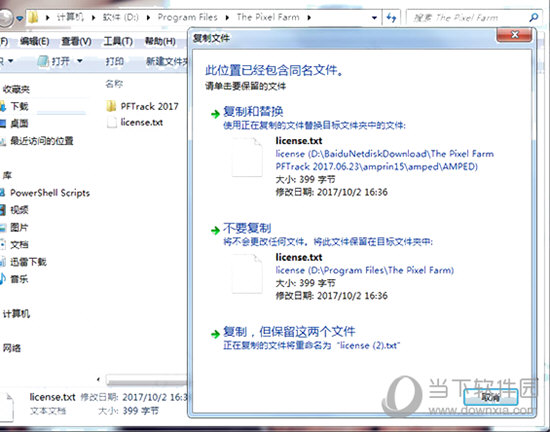This screenshot has height=432, width=550.
Task: Choose the 不要复制 option
Action: tap(247, 228)
